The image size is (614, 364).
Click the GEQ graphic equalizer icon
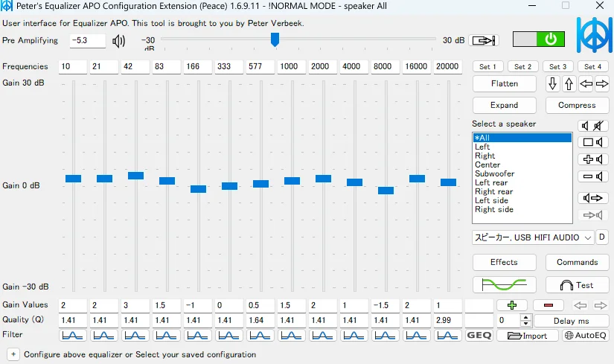479,336
